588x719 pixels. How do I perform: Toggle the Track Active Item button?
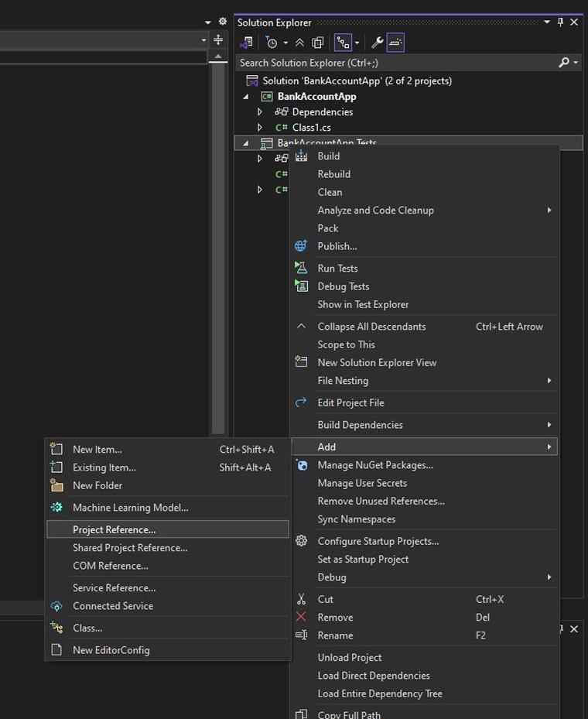[x=343, y=43]
